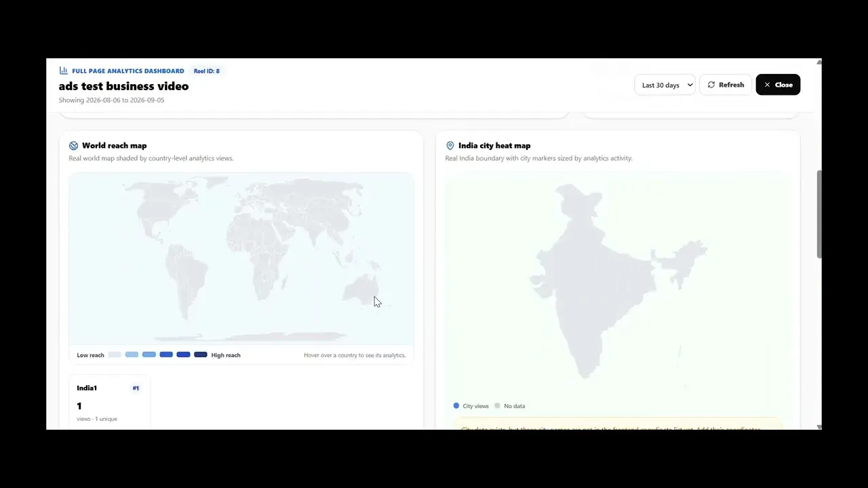The width and height of the screenshot is (868, 488).
Task: Click the vertical scrollbar thumb
Action: click(x=819, y=213)
